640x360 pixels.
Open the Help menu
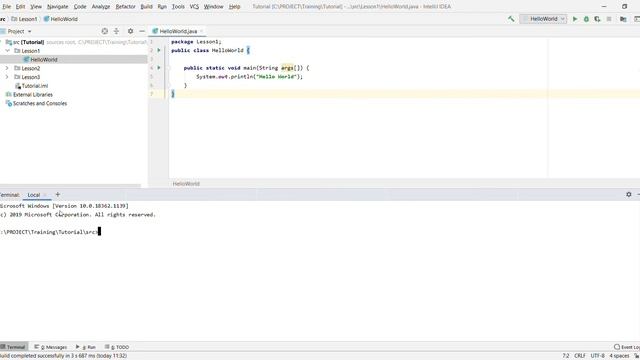(234, 7)
